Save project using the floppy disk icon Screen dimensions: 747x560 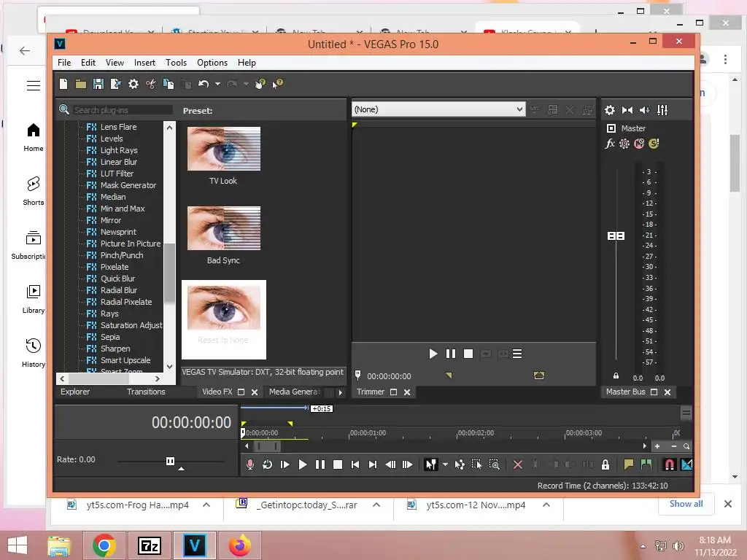[98, 85]
